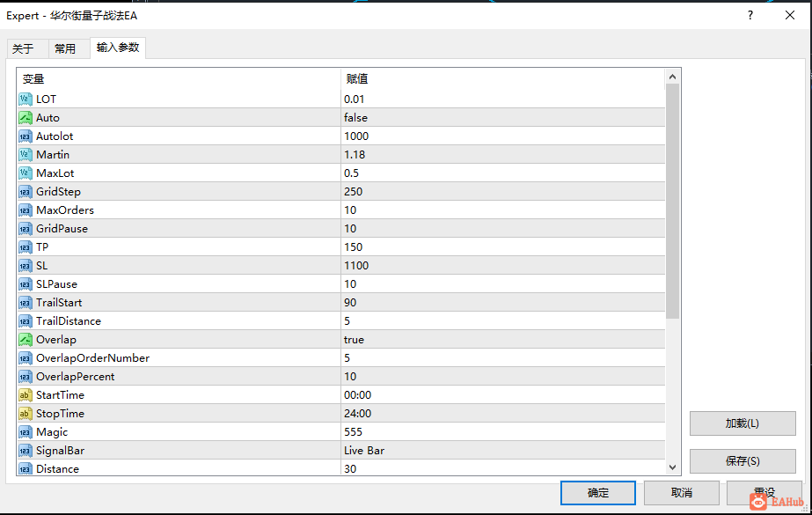Click the GridStep integer variable icon
The image size is (812, 515).
click(25, 192)
